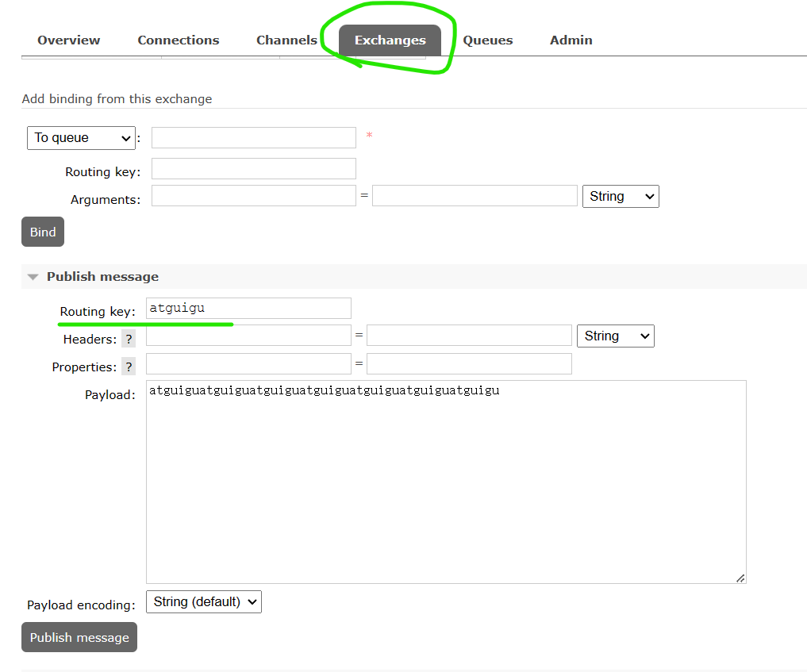Open the 'To queue' destination dropdown
This screenshot has height=672, width=807.
click(x=81, y=138)
